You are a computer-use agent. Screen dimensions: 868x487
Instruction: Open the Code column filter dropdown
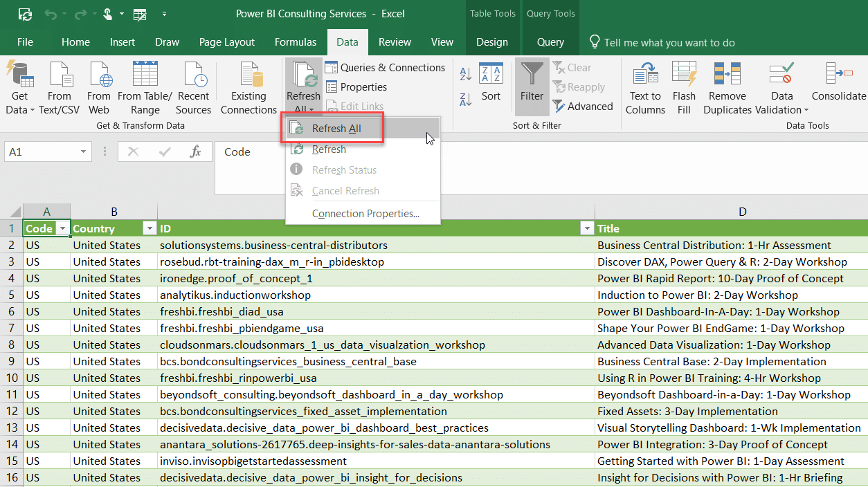[x=62, y=228]
